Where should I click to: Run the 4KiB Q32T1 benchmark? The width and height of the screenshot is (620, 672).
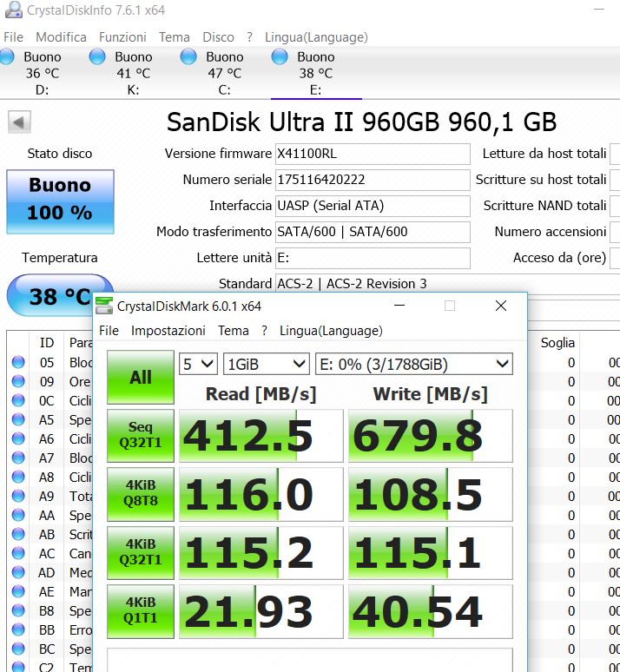[141, 553]
